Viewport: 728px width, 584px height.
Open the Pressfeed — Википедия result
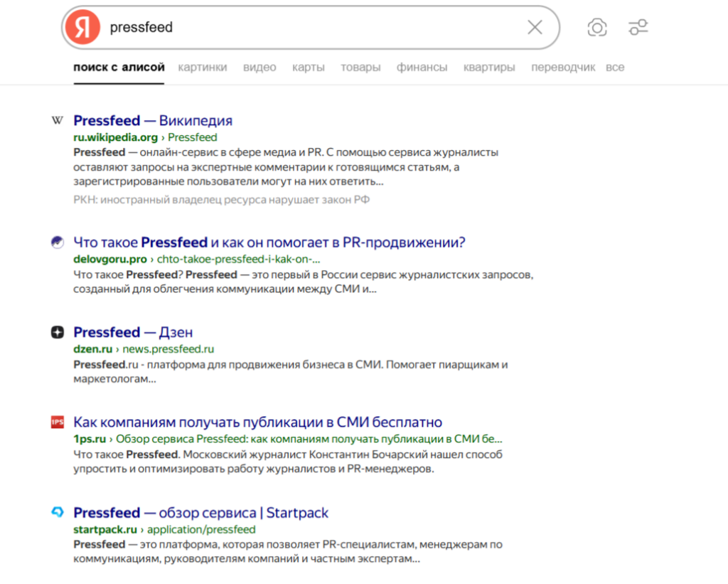coord(153,120)
